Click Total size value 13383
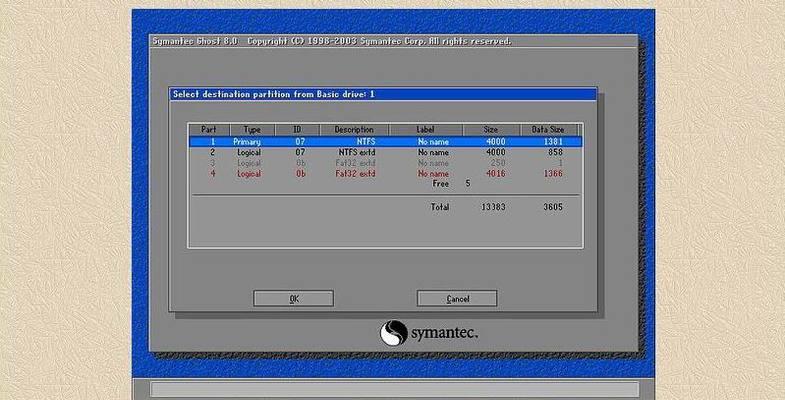 coord(493,207)
